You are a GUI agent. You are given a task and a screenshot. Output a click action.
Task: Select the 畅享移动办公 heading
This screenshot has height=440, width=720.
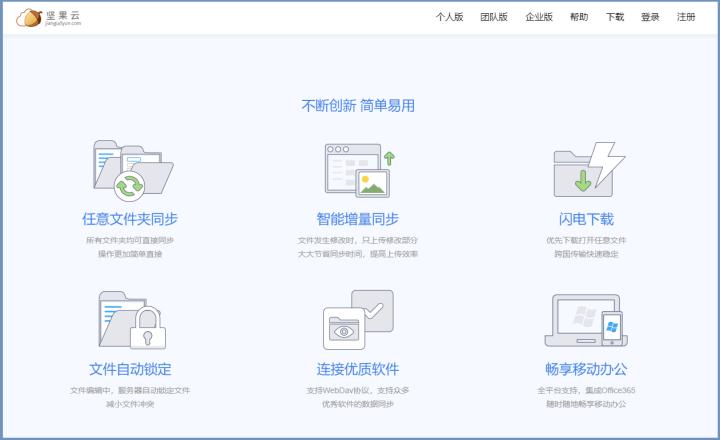pos(586,369)
